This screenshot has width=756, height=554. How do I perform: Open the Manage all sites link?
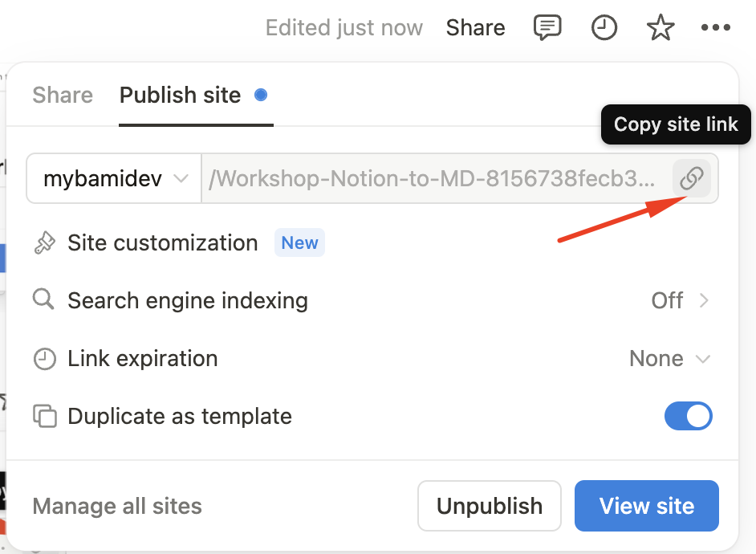point(117,506)
